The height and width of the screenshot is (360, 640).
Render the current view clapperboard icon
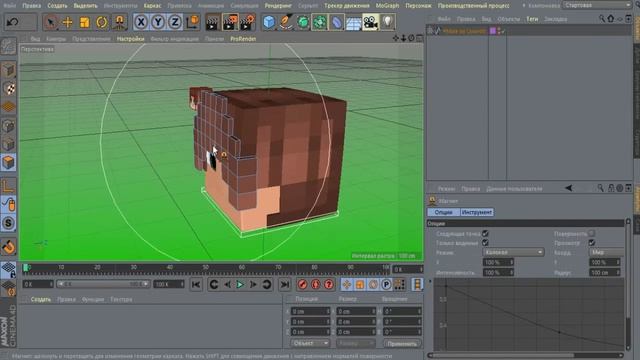212,22
